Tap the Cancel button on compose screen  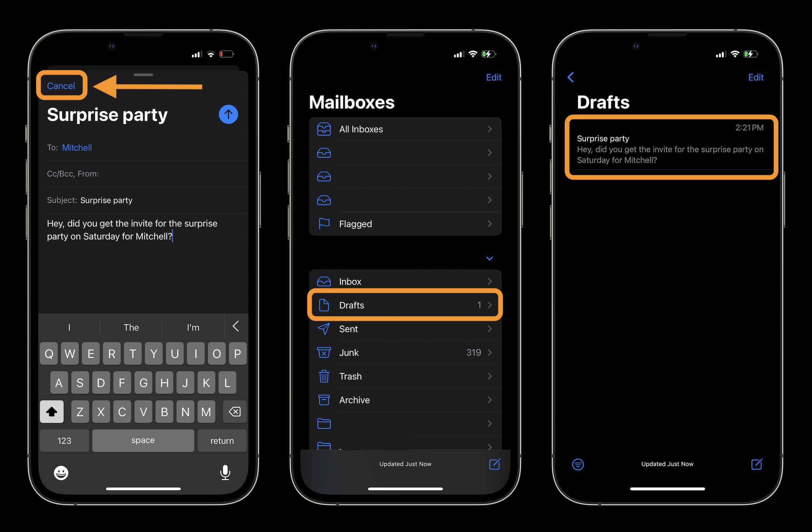61,85
